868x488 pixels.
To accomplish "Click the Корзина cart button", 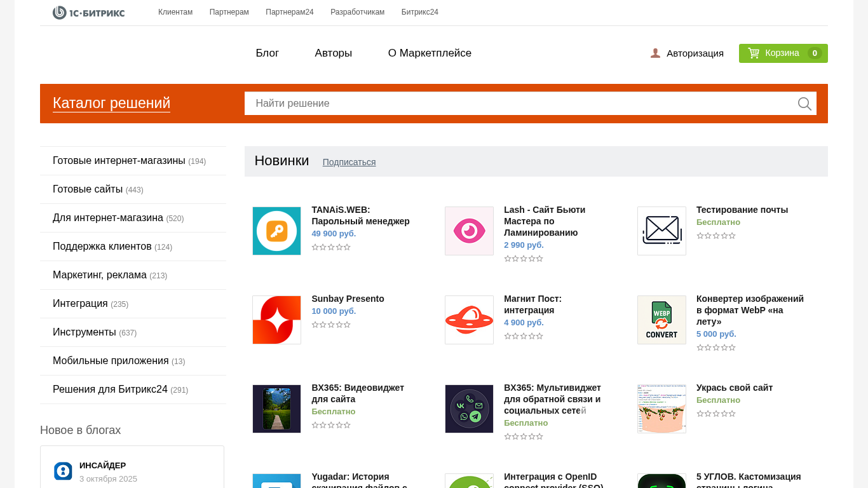I will tap(783, 53).
